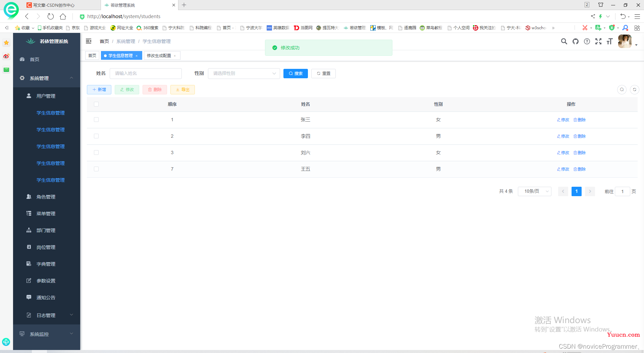The height and width of the screenshot is (353, 644).
Task: Open the font size setting icon
Action: click(610, 41)
